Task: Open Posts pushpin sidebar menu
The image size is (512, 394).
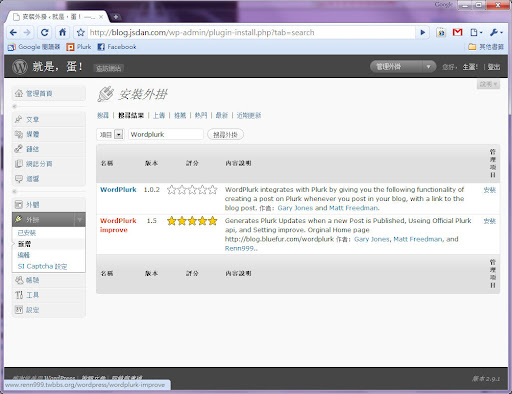Action: (x=49, y=119)
